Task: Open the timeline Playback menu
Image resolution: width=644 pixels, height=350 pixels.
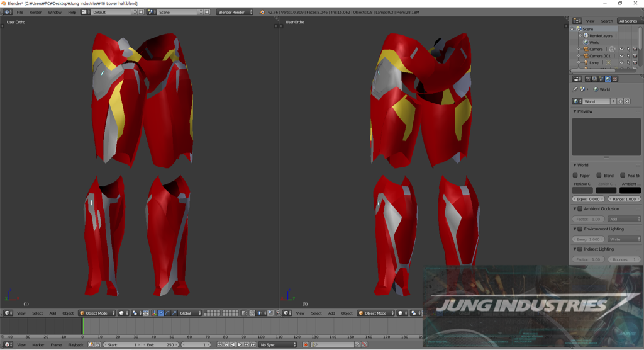Action: [75, 345]
